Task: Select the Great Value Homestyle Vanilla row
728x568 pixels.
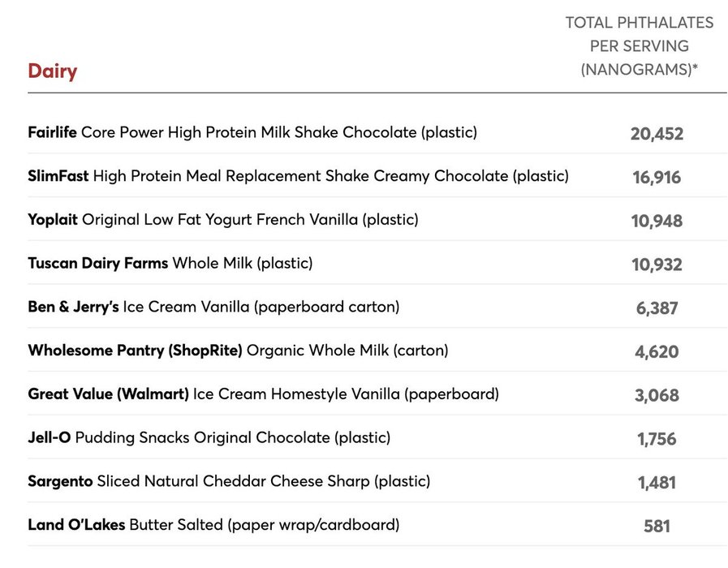Action: 377,394
